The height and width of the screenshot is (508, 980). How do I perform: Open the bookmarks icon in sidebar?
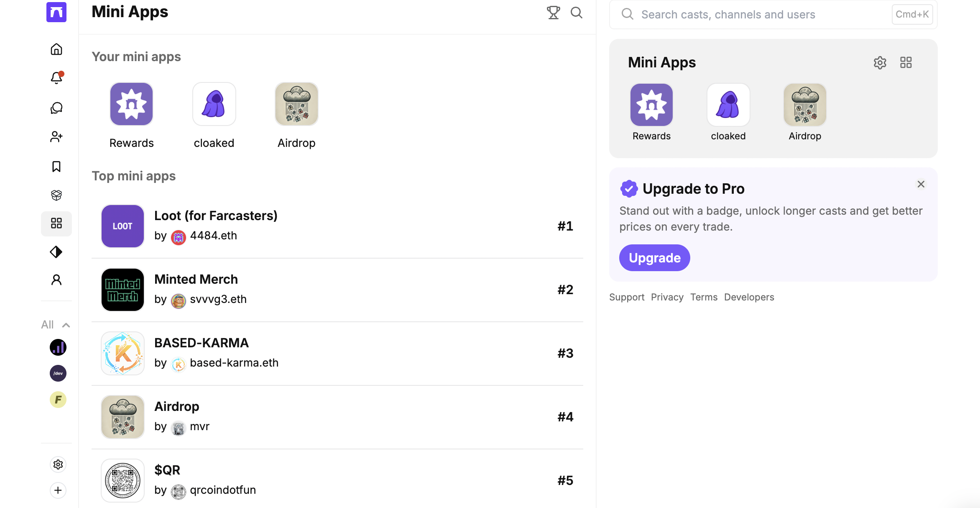[56, 167]
